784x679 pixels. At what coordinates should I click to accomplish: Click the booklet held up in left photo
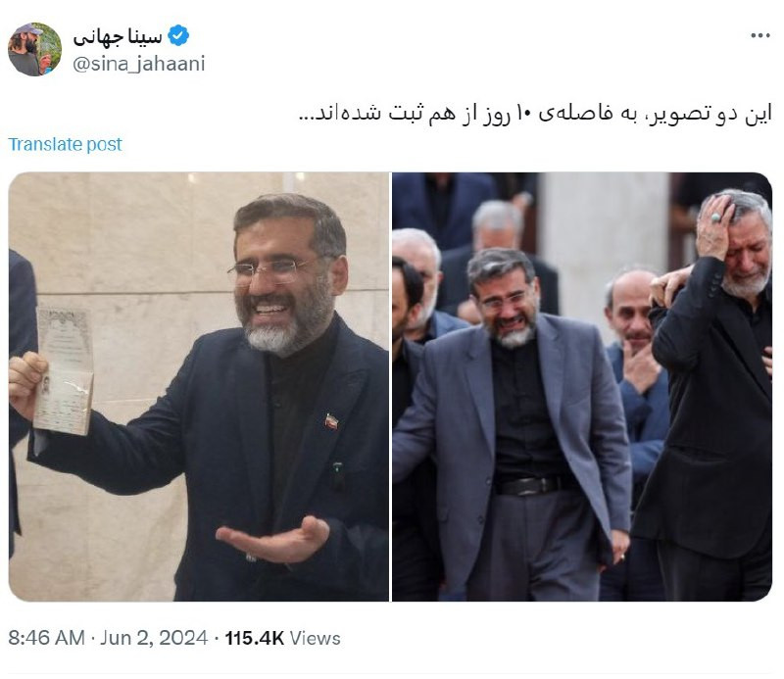64,370
